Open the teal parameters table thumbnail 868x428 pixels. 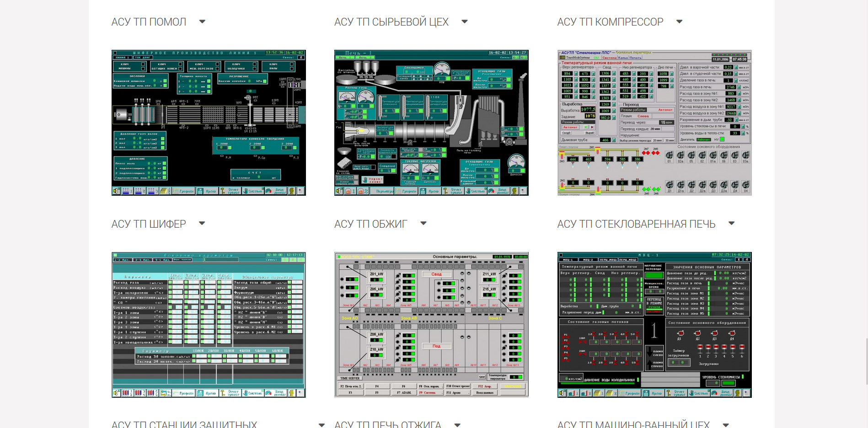(209, 325)
